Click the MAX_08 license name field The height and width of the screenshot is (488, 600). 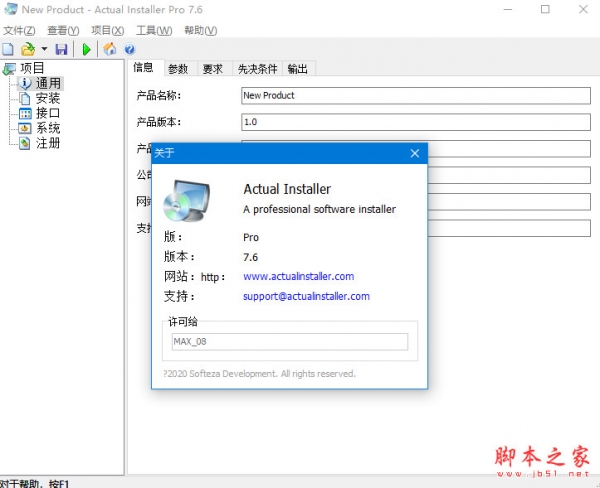click(290, 341)
